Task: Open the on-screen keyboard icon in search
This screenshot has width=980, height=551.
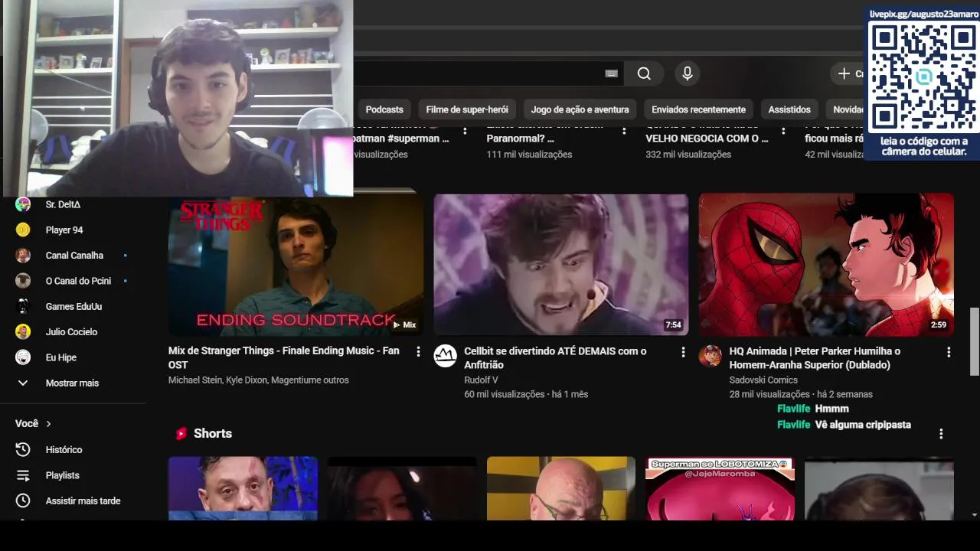Action: [611, 73]
